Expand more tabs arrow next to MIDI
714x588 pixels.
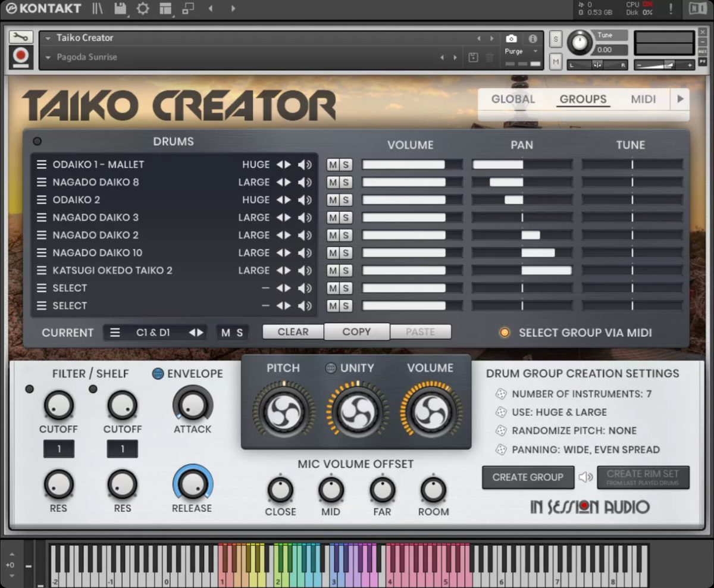680,99
